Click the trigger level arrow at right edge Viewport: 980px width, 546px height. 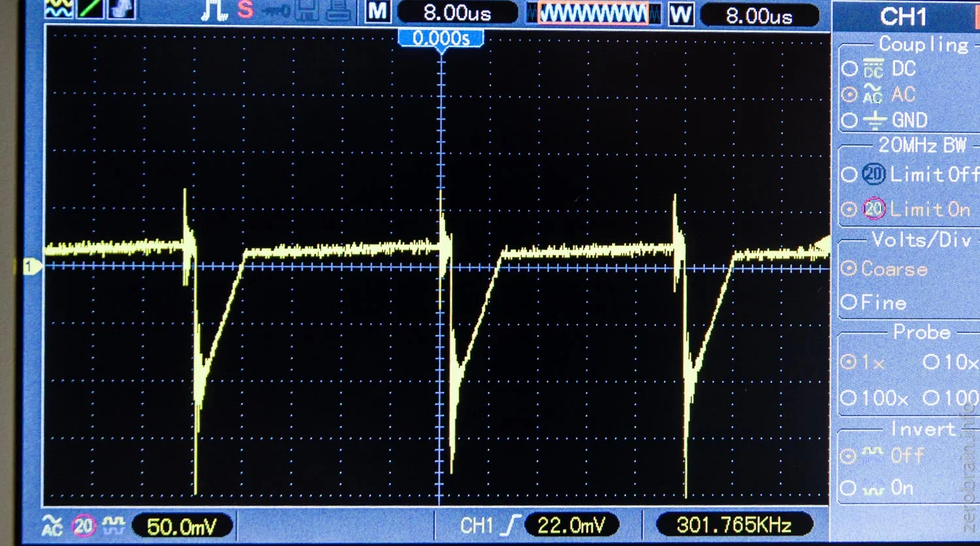(x=822, y=246)
